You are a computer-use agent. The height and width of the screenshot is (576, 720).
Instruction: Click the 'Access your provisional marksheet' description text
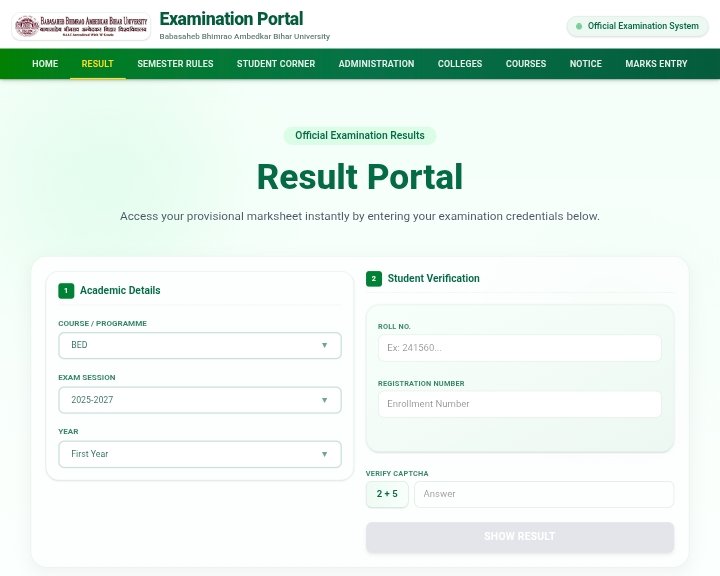pos(360,216)
